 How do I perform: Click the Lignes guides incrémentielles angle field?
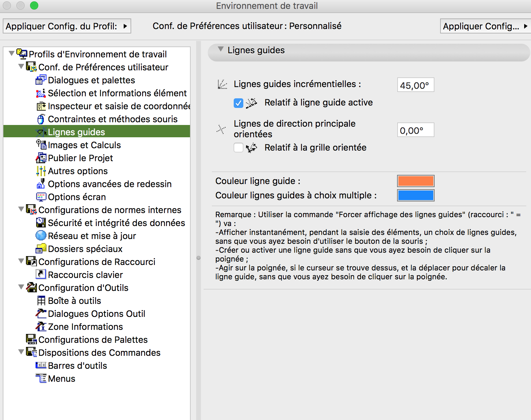pos(415,85)
